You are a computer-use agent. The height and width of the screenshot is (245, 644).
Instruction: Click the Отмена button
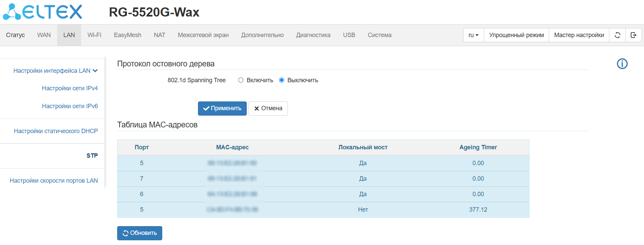pyautogui.click(x=268, y=109)
